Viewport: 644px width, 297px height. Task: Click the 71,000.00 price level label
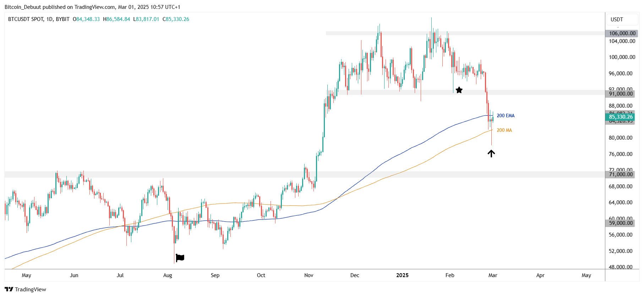tap(621, 174)
